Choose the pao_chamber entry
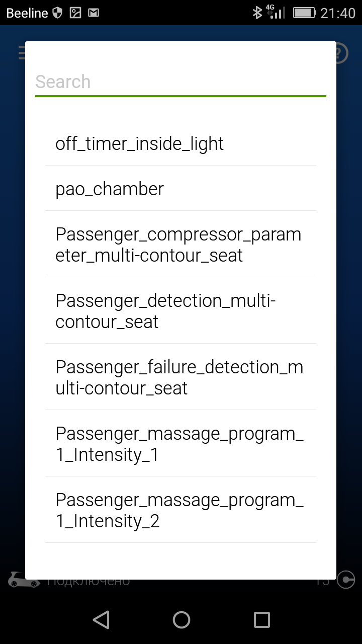The height and width of the screenshot is (644, 362). pos(180,189)
